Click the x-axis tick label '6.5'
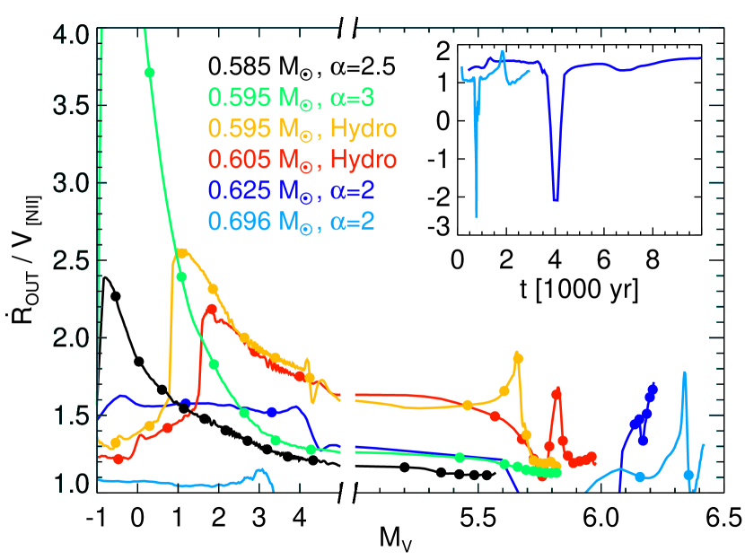The width and height of the screenshot is (745, 560). (723, 517)
